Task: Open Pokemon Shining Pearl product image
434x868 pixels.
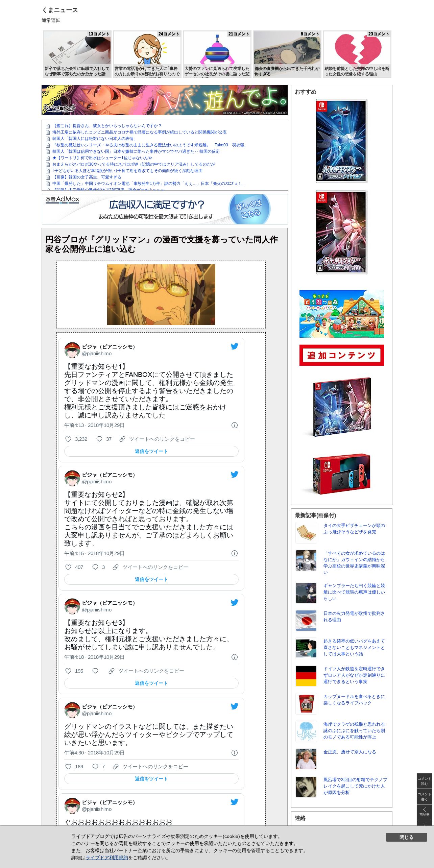Action: [342, 232]
